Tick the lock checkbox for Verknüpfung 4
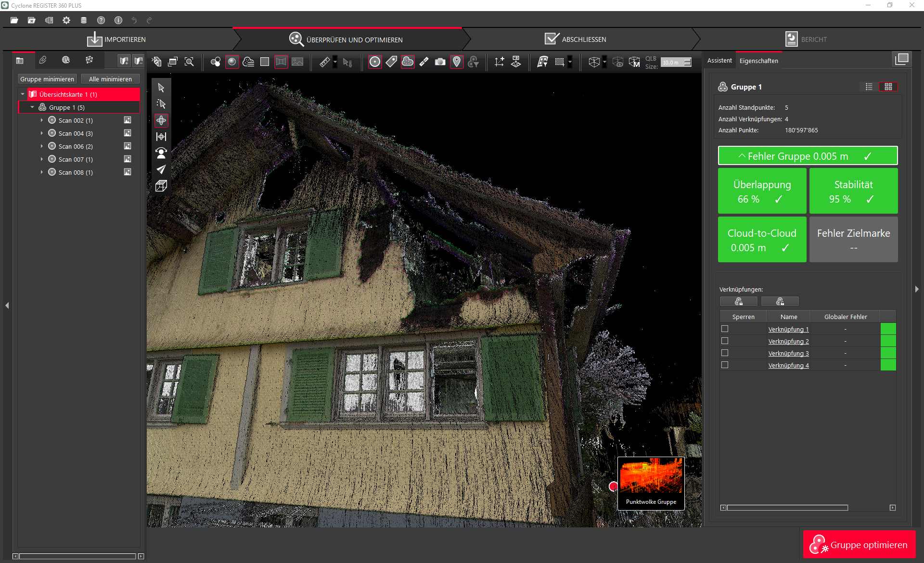Viewport: 924px width, 563px height. tap(725, 365)
